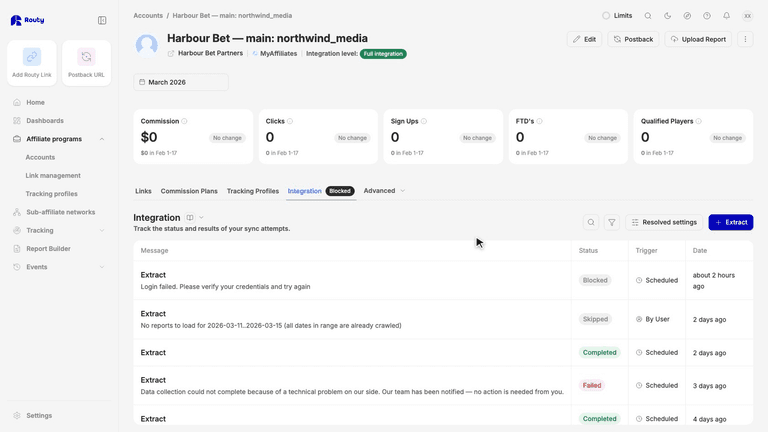768x432 pixels.
Task: Click the Failed status badge
Action: tap(592, 385)
